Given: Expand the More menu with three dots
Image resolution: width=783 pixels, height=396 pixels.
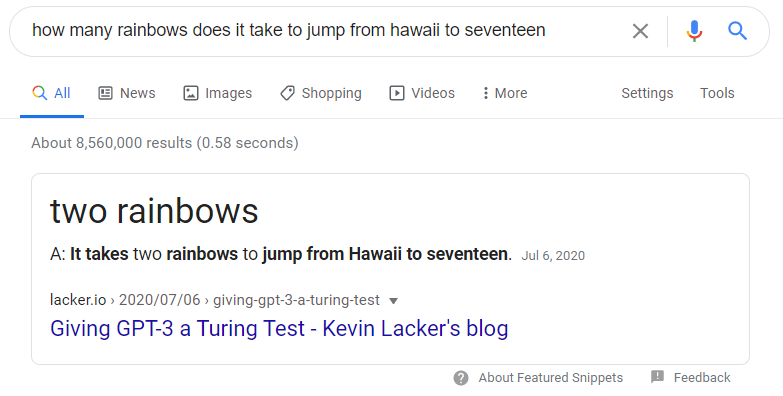Looking at the screenshot, I should pos(505,93).
